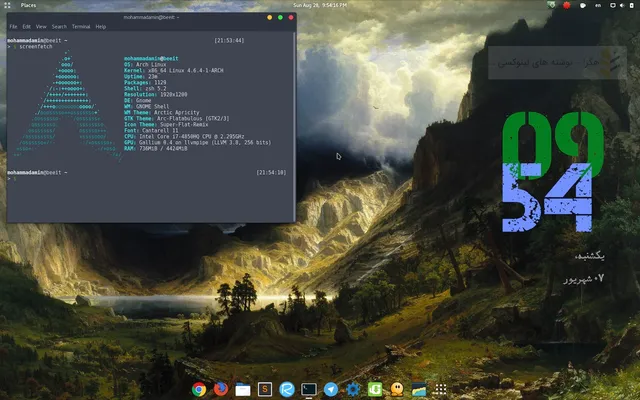640x400 pixels.
Task: Click the 'Icon Theme: Super-Flat-Remix' line
Action: coord(166,124)
